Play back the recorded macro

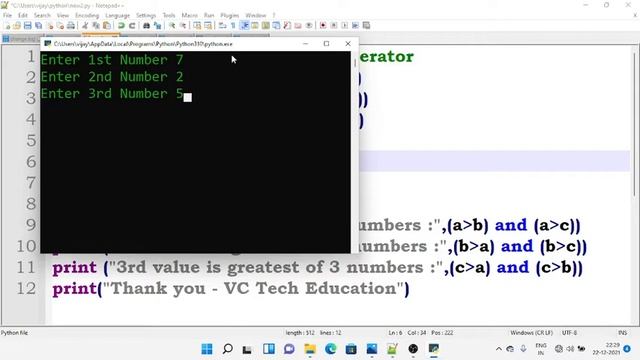[344, 26]
